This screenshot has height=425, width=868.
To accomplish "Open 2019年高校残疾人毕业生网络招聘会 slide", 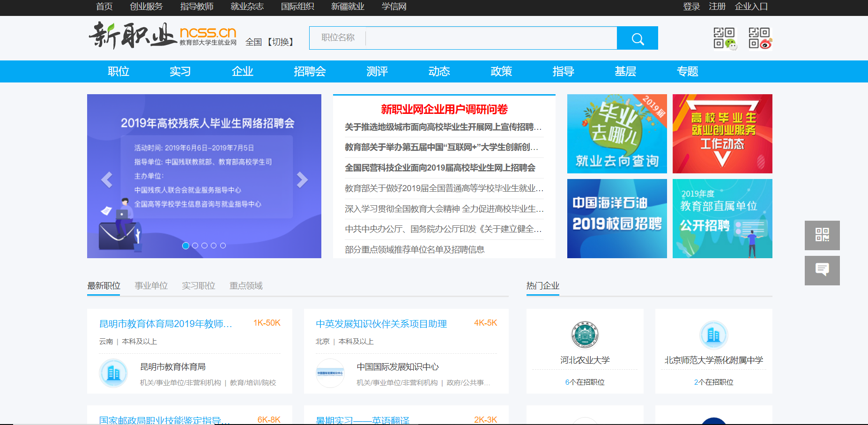I will click(x=204, y=176).
